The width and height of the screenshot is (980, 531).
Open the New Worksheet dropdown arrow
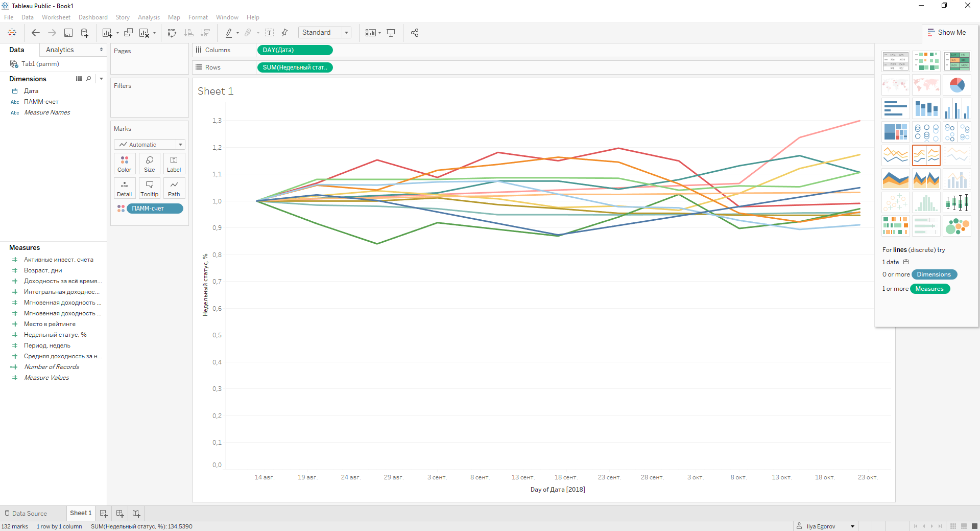click(x=117, y=33)
